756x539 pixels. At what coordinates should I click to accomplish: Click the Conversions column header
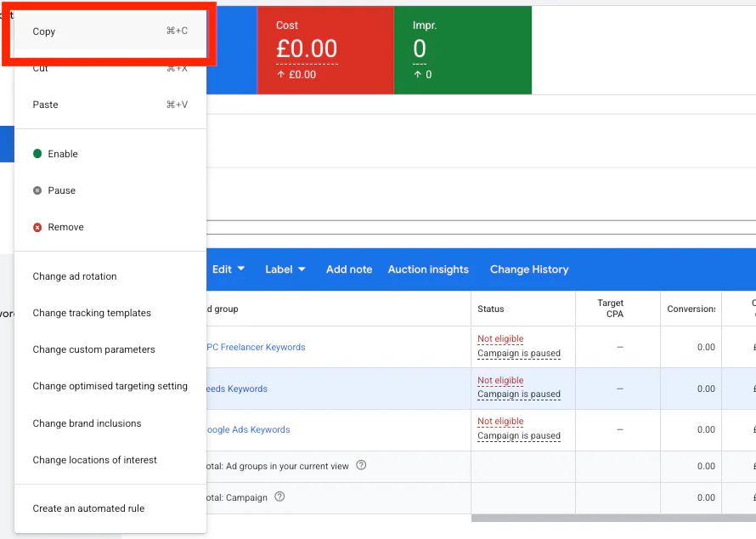[691, 309]
